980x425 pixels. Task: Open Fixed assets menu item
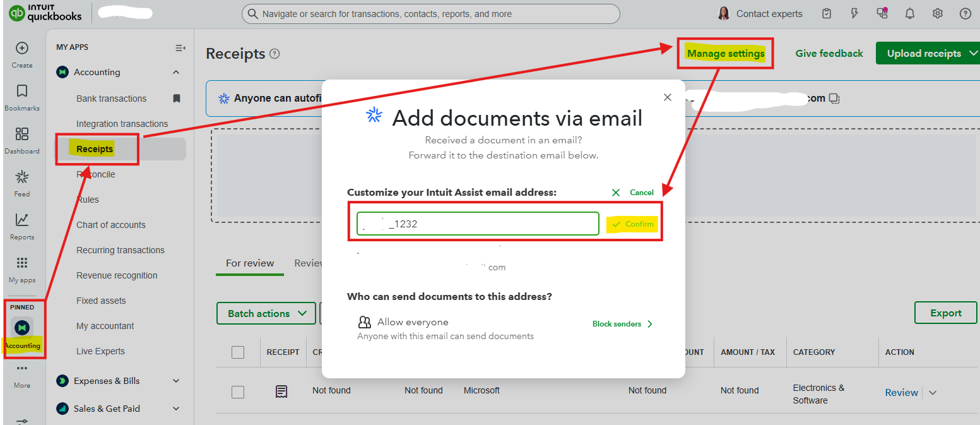[x=101, y=301]
